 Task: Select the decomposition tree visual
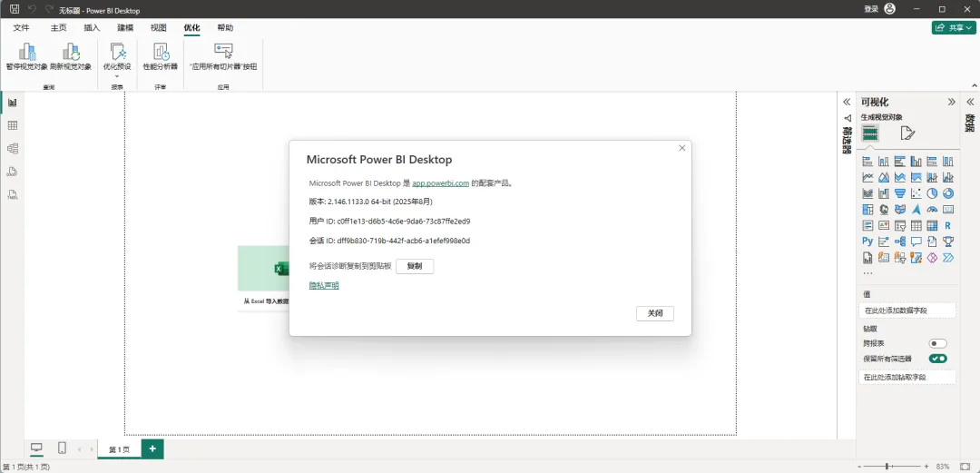point(900,241)
